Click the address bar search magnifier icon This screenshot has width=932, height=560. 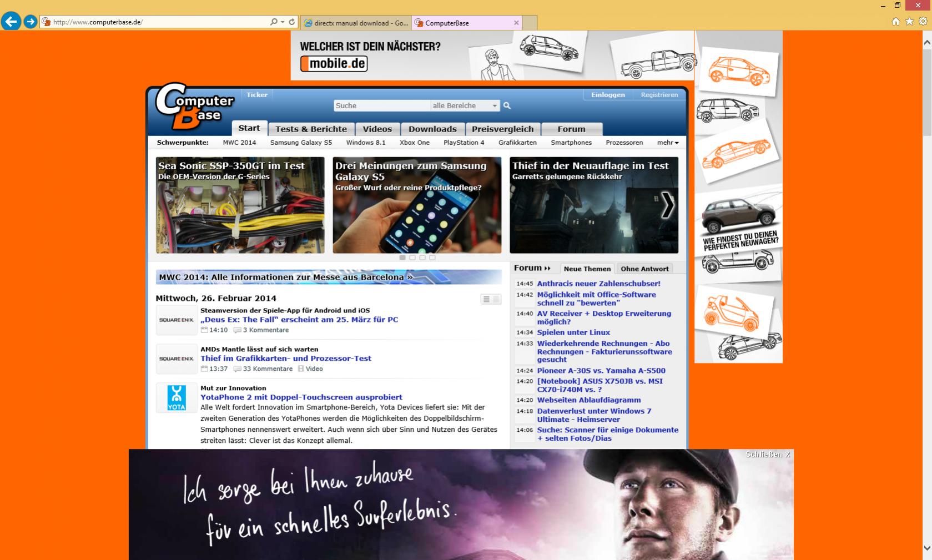click(x=274, y=22)
